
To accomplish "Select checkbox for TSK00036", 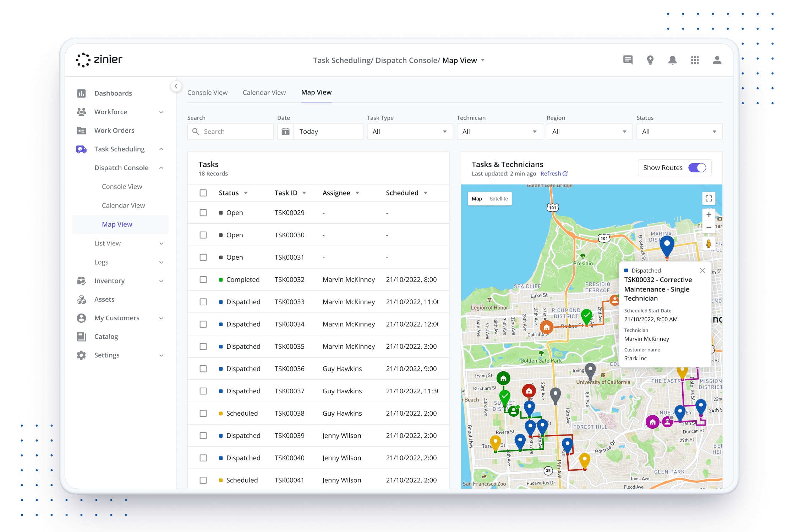I will pos(203,369).
